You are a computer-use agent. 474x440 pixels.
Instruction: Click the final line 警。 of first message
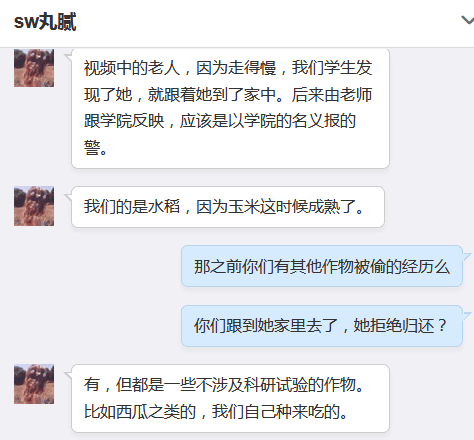coord(96,148)
